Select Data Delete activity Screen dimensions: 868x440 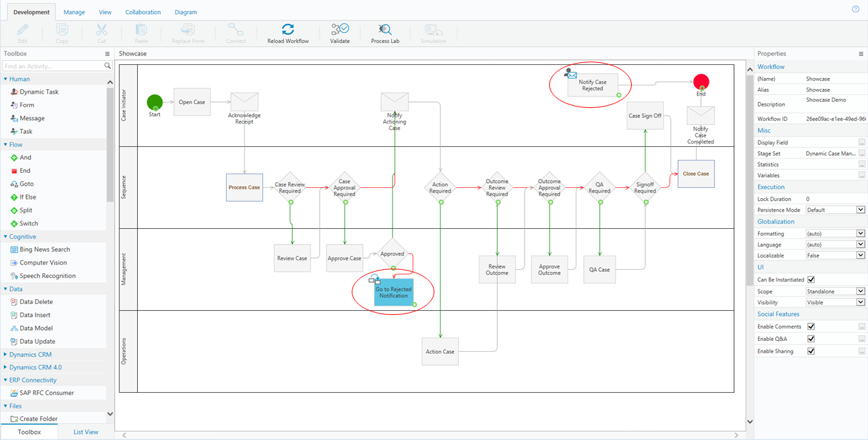36,302
